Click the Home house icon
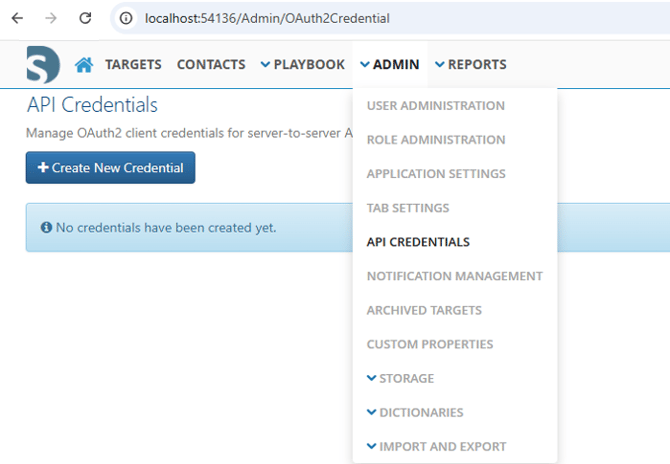 tap(84, 65)
